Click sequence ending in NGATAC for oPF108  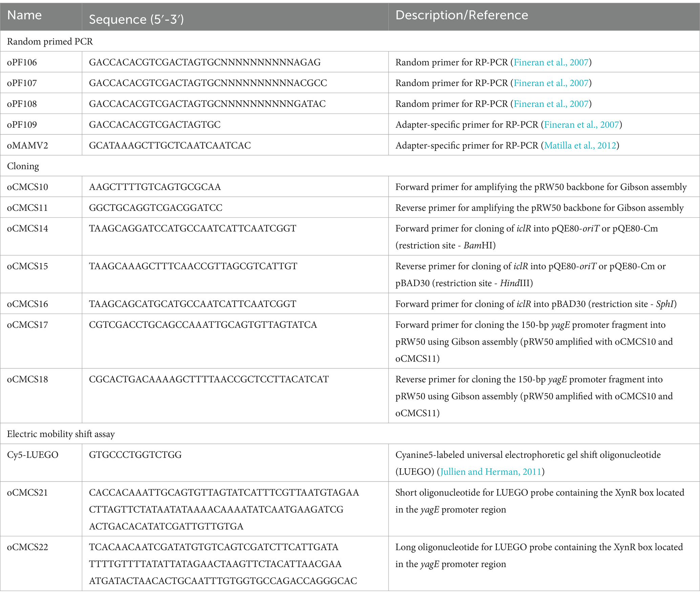207,104
